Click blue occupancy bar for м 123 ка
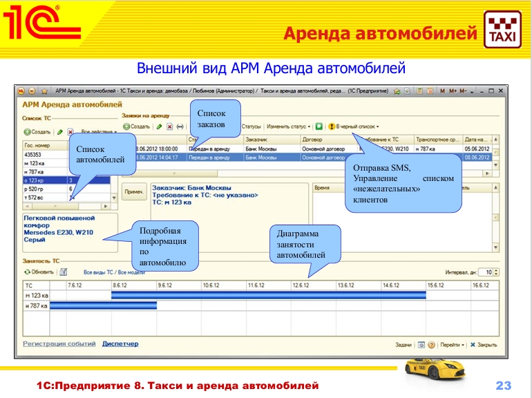 [x=268, y=295]
